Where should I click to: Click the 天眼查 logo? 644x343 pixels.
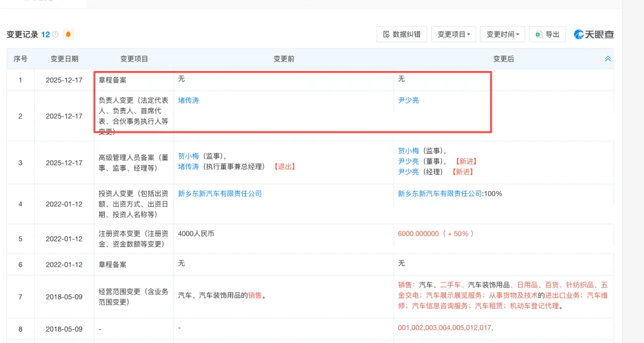[593, 35]
